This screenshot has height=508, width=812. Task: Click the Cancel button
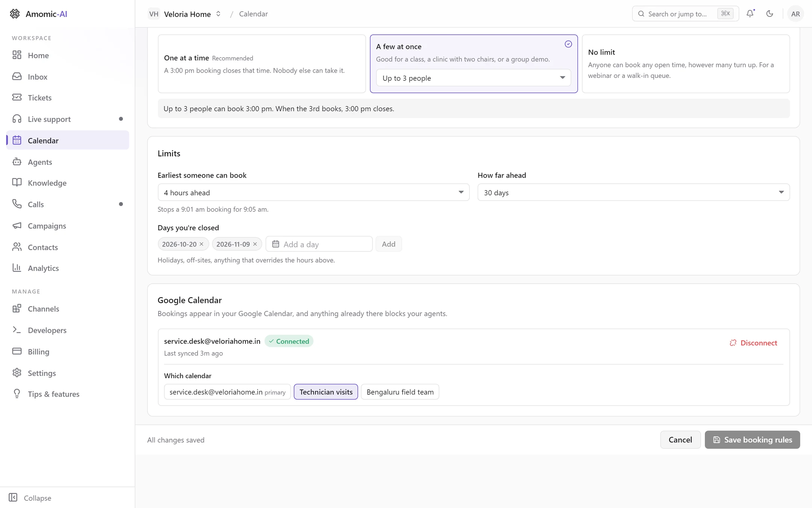click(680, 440)
